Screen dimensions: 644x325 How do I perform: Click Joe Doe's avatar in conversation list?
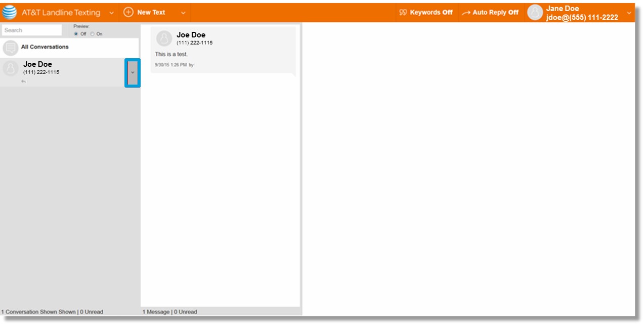[x=11, y=68]
